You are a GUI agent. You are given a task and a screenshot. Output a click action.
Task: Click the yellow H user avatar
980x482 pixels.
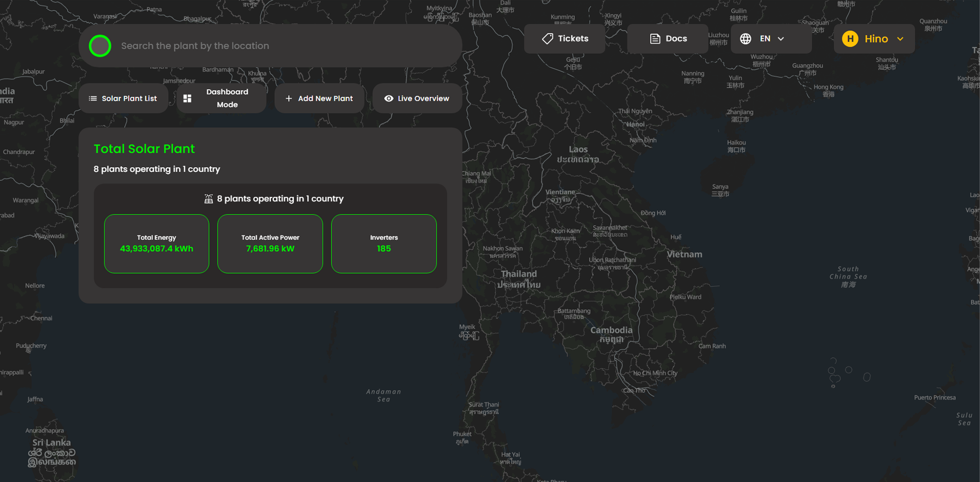(x=850, y=39)
